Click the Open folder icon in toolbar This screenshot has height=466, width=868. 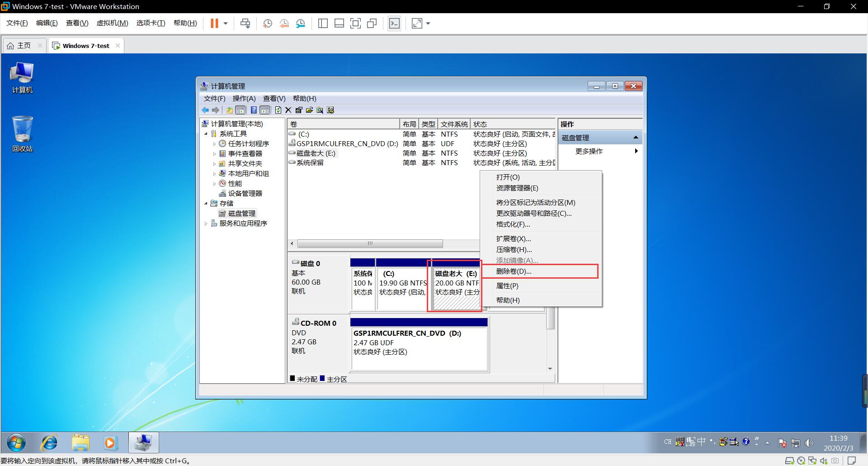click(309, 110)
